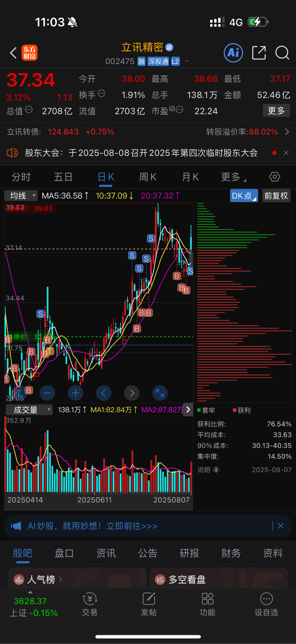Open the 股东大会 announcement text

pos(141,153)
